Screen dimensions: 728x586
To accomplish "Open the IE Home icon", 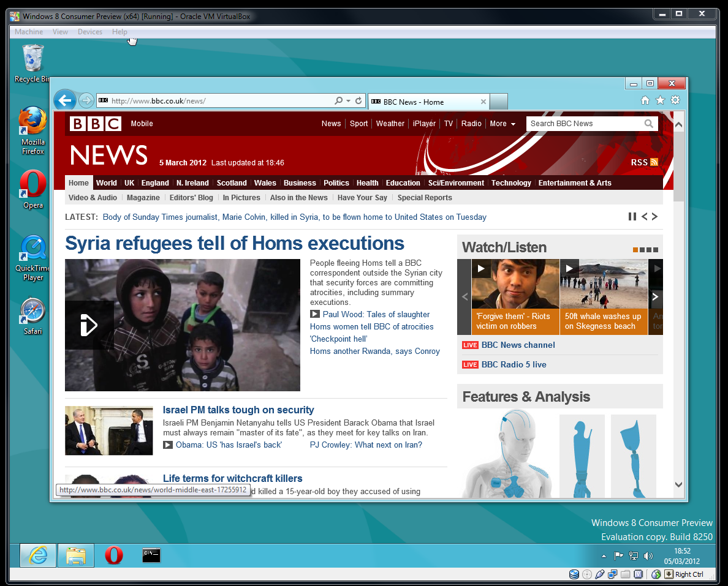I will (x=645, y=100).
